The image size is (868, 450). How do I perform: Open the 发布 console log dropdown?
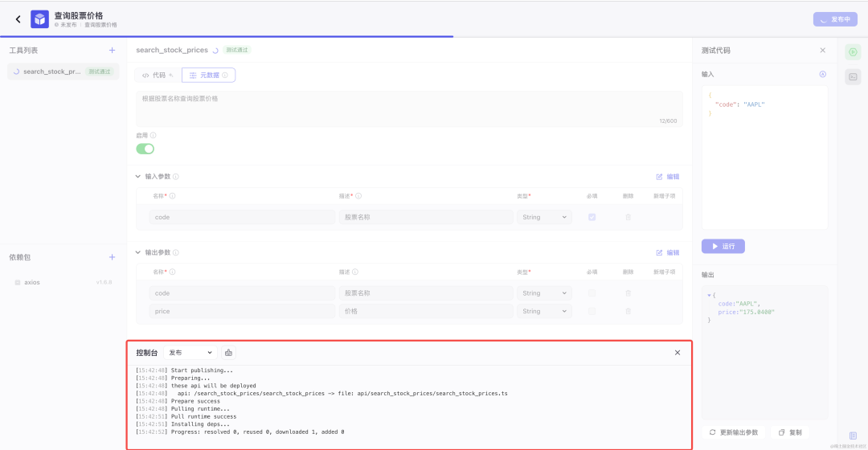pyautogui.click(x=190, y=353)
